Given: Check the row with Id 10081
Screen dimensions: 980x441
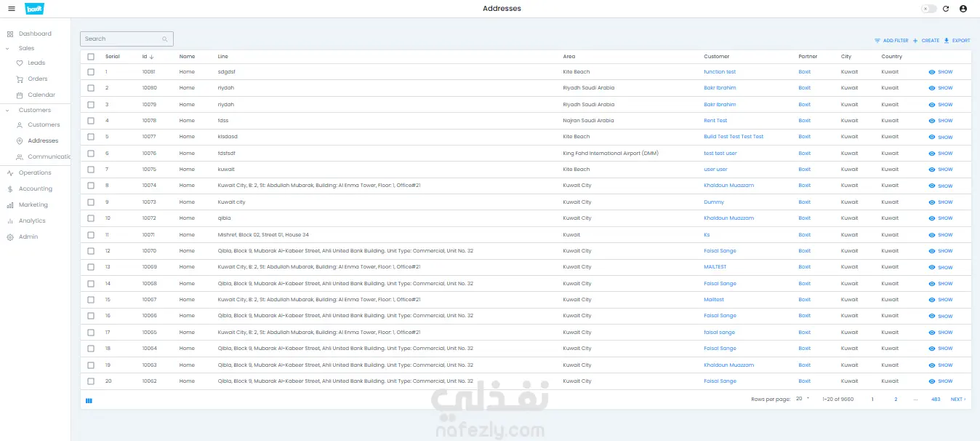Looking at the screenshot, I should click(x=91, y=72).
